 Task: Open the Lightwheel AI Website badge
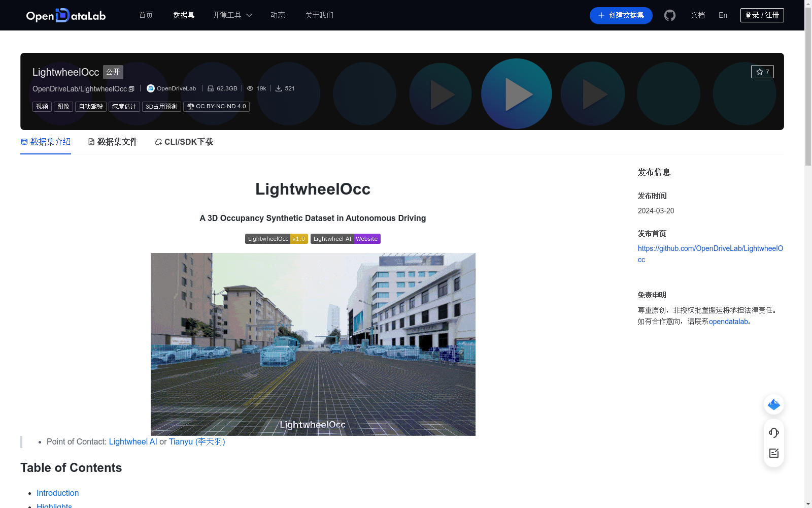click(346, 239)
